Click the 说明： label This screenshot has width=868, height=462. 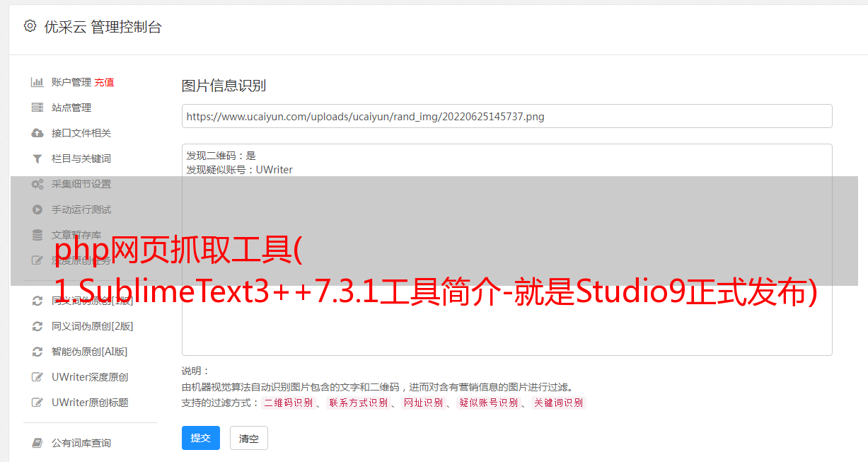point(196,371)
